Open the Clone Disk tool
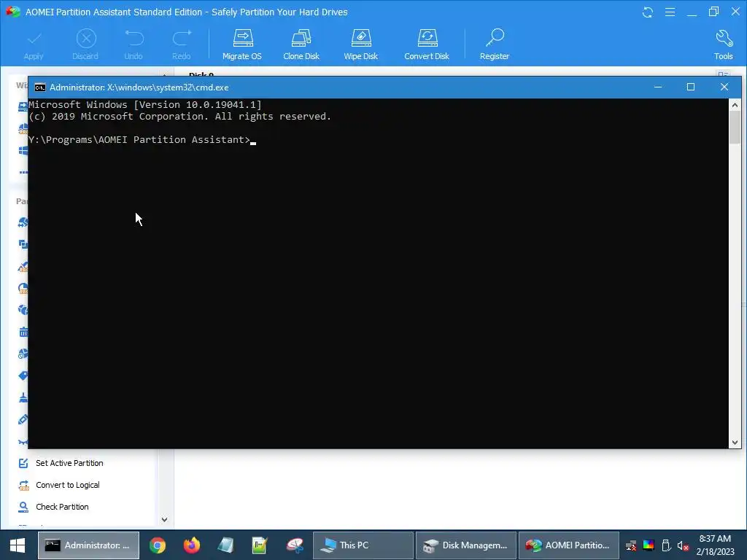 click(x=301, y=44)
